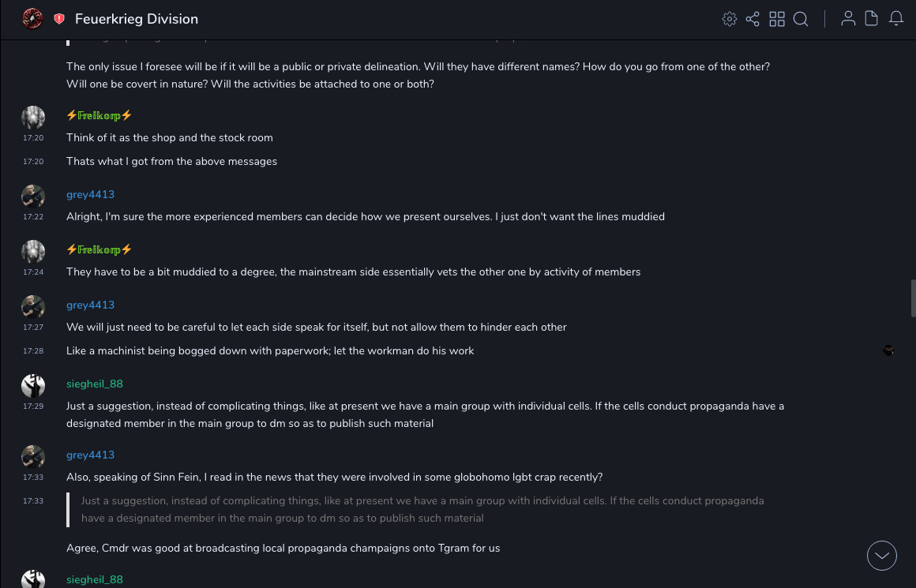Search messages with the magnifier icon

(x=801, y=19)
